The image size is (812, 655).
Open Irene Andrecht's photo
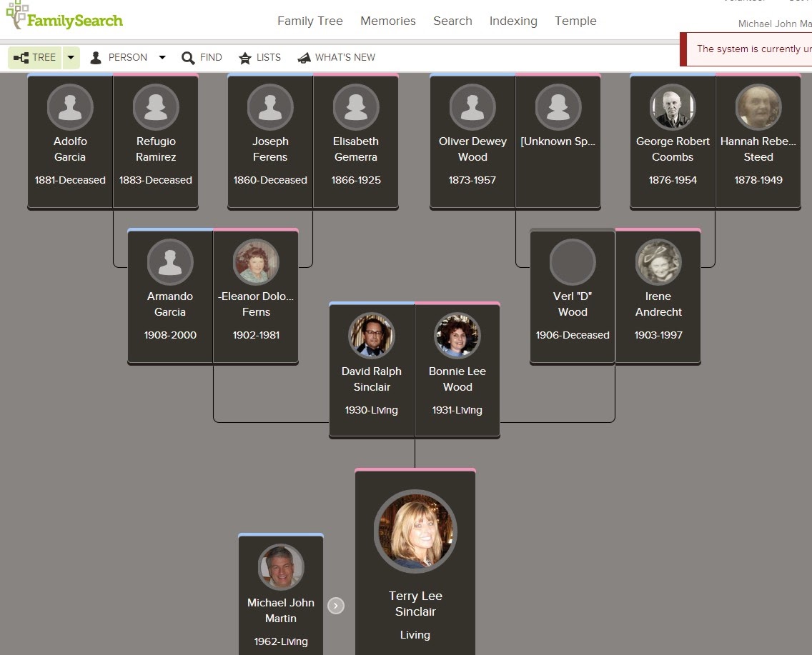pyautogui.click(x=658, y=262)
